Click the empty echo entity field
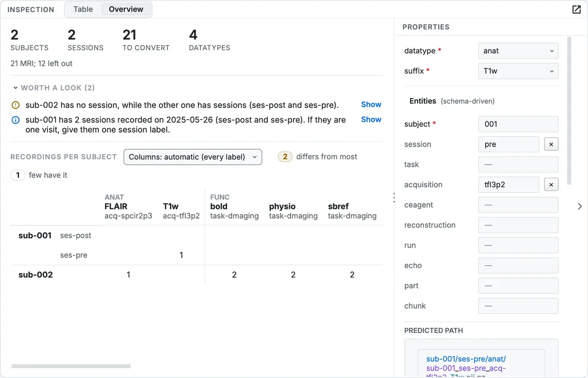The height and width of the screenshot is (378, 588). click(518, 265)
